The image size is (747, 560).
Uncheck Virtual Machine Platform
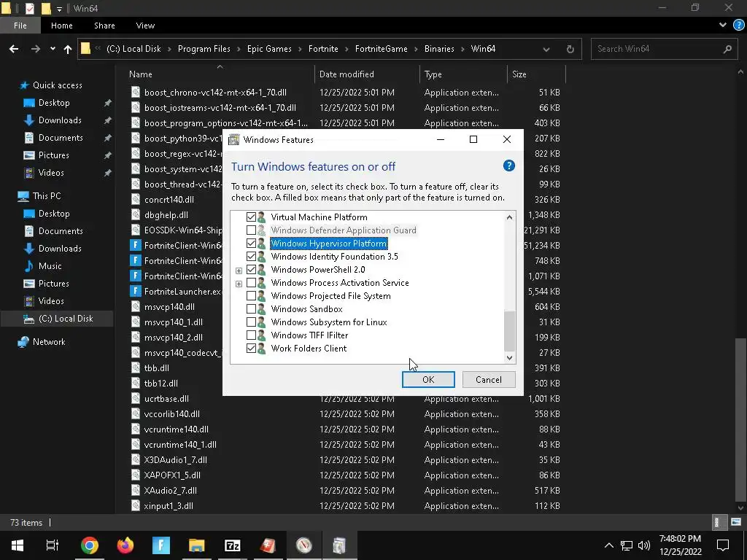[x=251, y=217]
